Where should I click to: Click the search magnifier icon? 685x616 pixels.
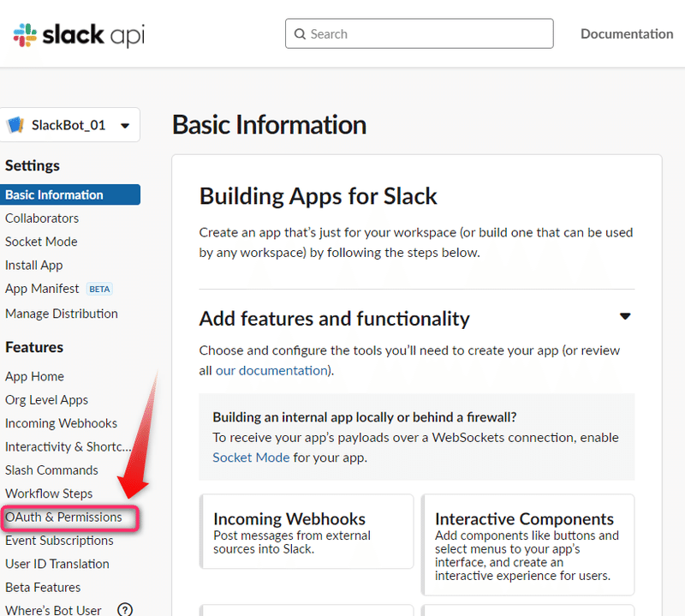[x=300, y=34]
